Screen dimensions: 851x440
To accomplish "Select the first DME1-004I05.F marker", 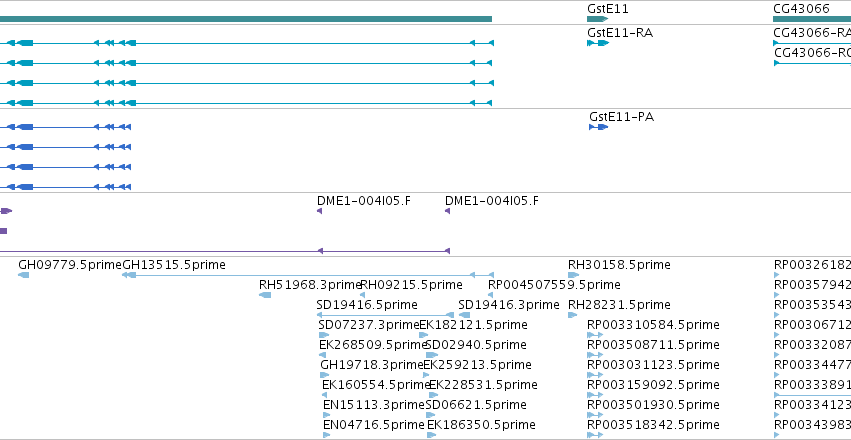I will [x=320, y=211].
